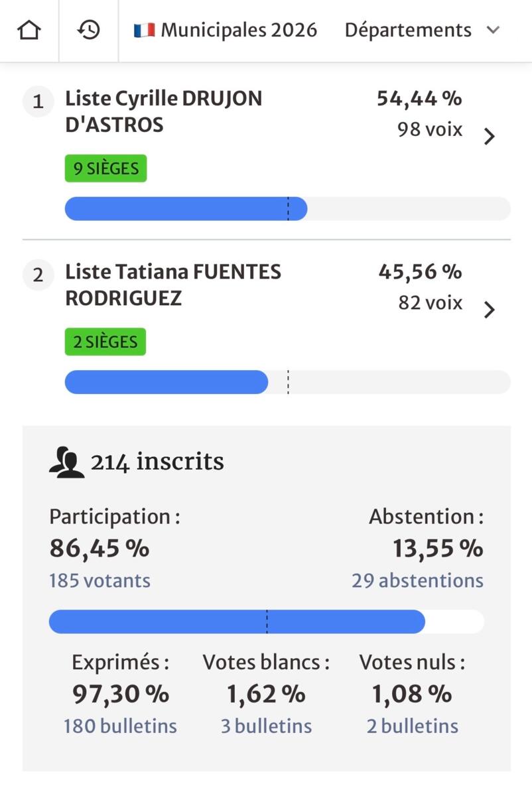
Task: Click the Liste Tatiana FUENTES RODRIGUEZ title
Action: pyautogui.click(x=172, y=285)
